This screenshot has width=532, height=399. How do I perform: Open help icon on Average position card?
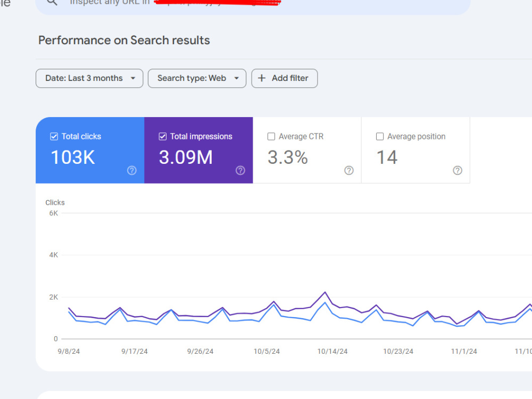click(x=458, y=170)
